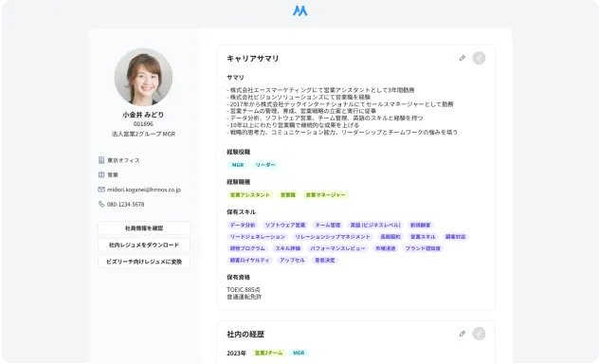Click the 営業スキル skill tag
The height and width of the screenshot is (364, 599).
coord(423,237)
